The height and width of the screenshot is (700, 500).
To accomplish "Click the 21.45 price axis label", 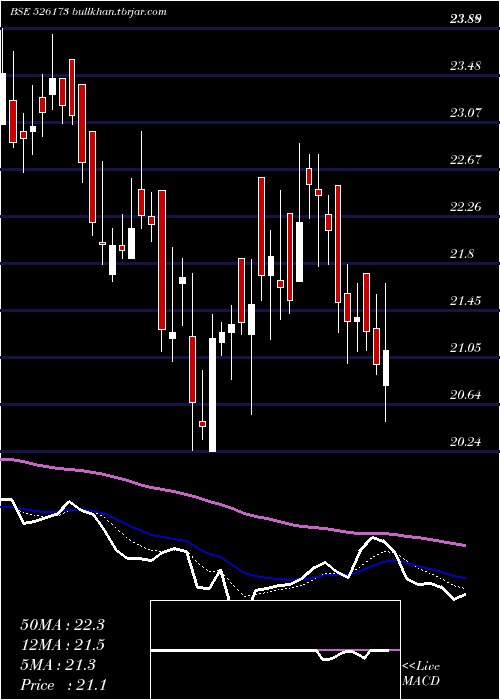I will (465, 301).
